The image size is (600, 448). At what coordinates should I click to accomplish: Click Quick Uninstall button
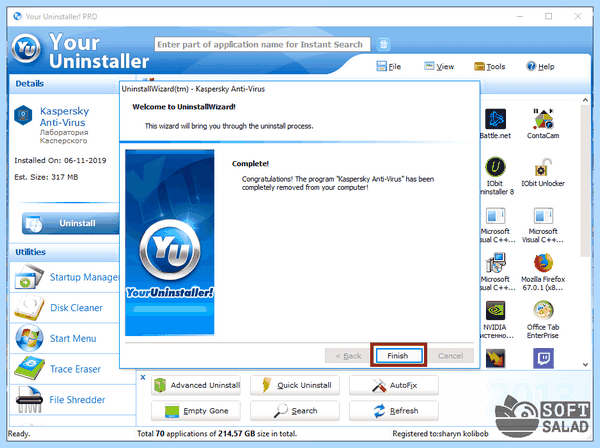coord(295,385)
